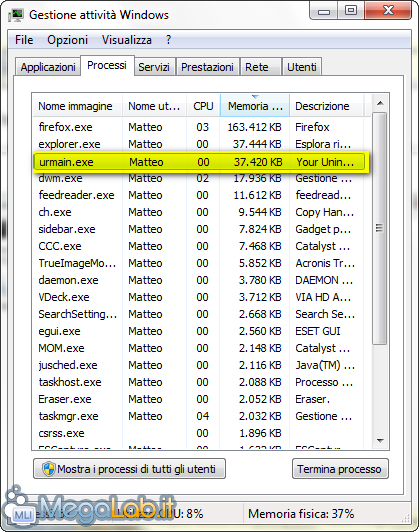This screenshot has height=532, width=419.
Task: Click the Gadget p... description
Action: pyautogui.click(x=323, y=230)
